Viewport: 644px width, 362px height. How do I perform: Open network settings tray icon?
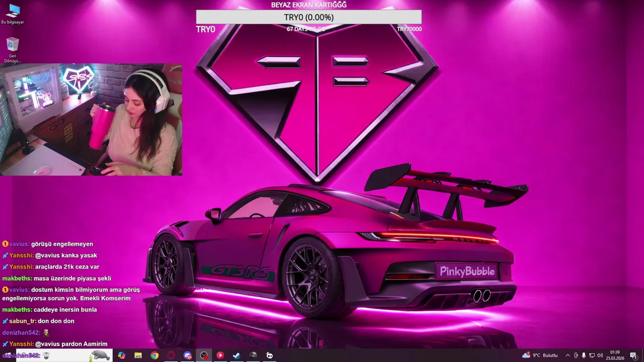(x=592, y=355)
